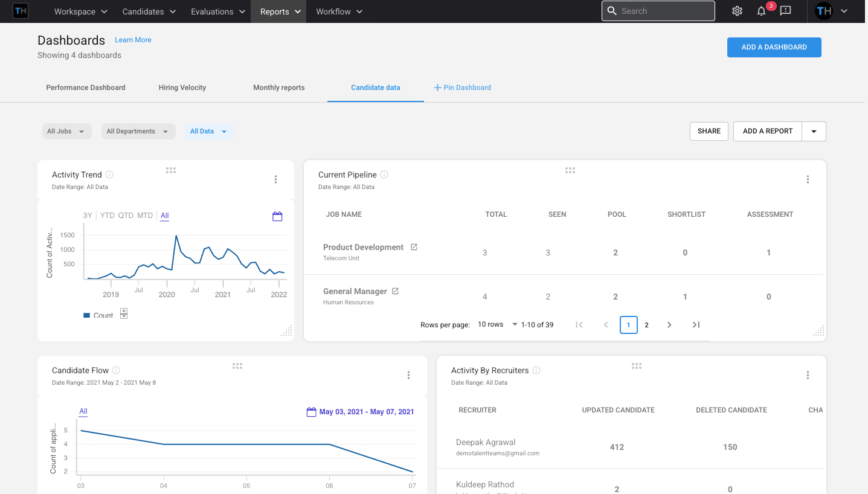Click the info icon next to Current Pipeline
The height and width of the screenshot is (494, 868).
(x=385, y=175)
